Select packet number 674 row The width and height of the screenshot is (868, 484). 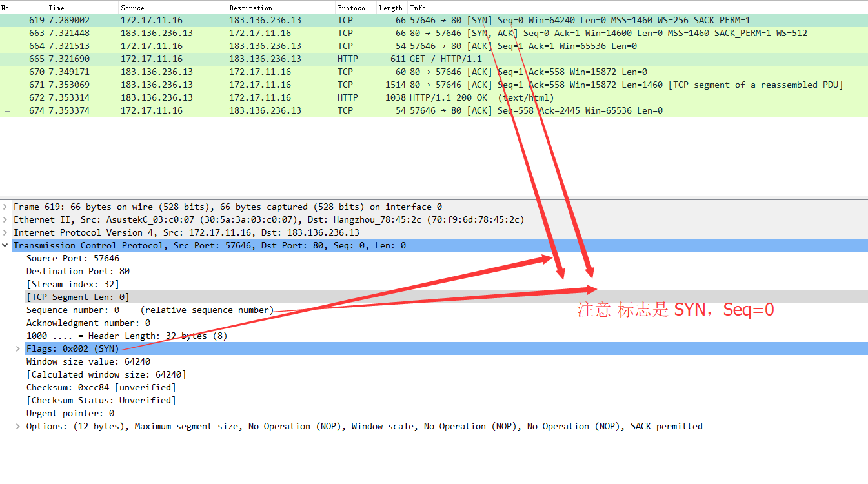pyautogui.click(x=434, y=111)
